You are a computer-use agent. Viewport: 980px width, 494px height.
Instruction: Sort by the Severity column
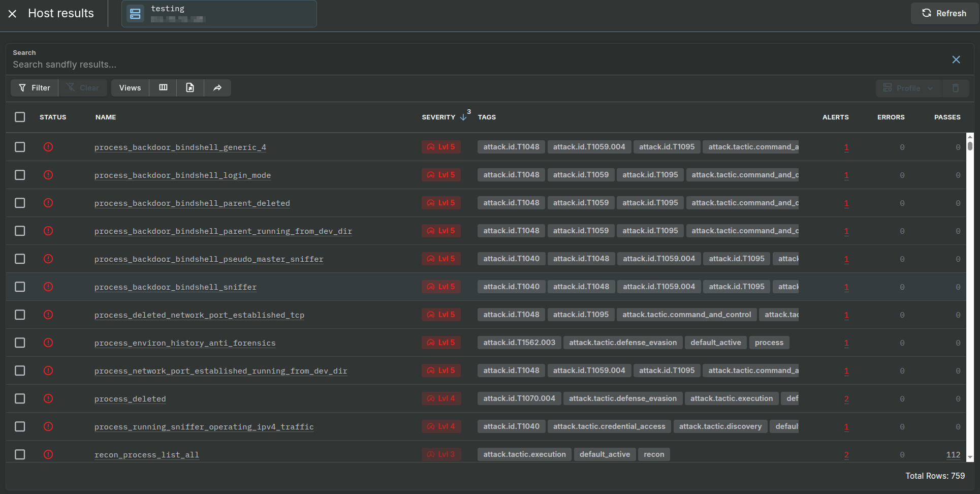click(x=438, y=117)
